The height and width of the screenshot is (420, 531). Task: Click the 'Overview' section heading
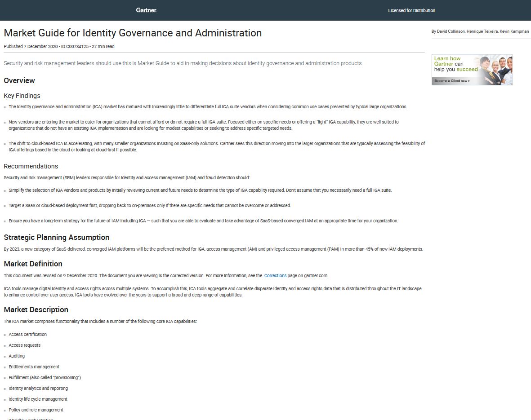coord(19,80)
